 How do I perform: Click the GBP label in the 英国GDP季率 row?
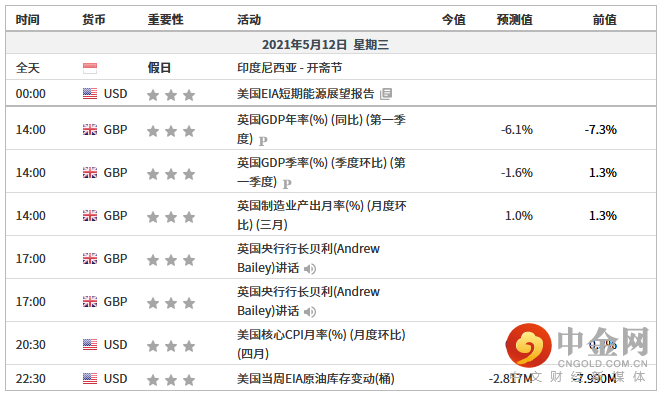pos(115,173)
